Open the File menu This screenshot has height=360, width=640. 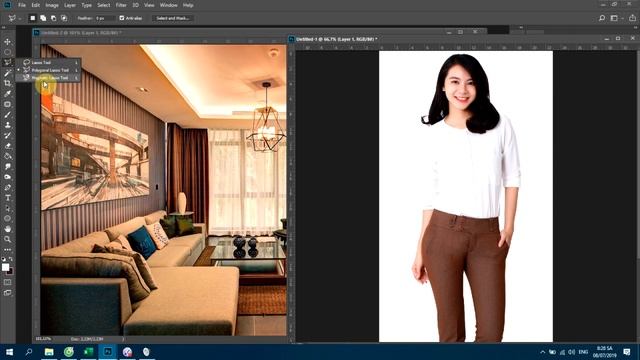point(22,5)
